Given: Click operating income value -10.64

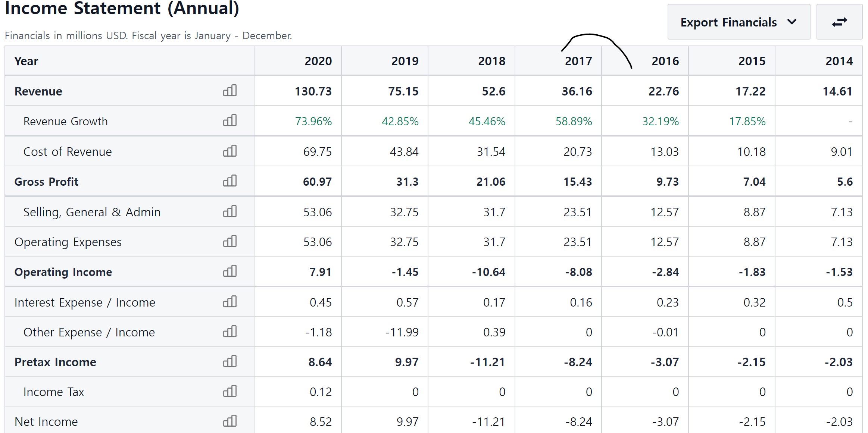Looking at the screenshot, I should 488,272.
